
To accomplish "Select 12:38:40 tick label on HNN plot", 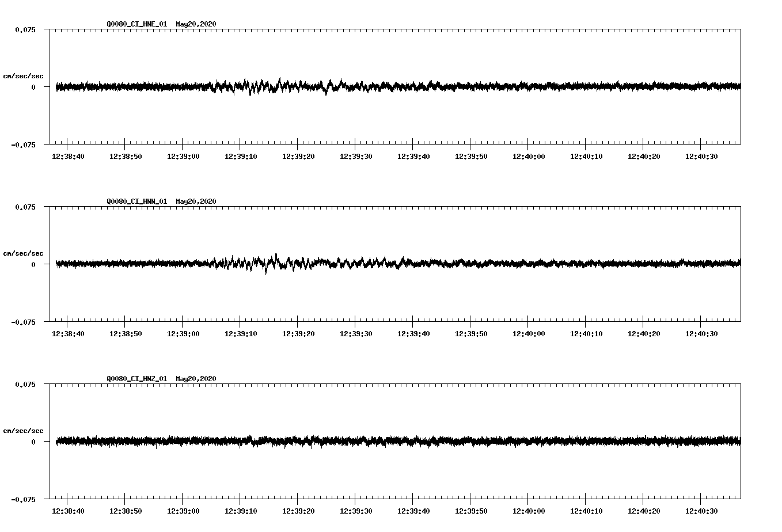I will (68, 334).
